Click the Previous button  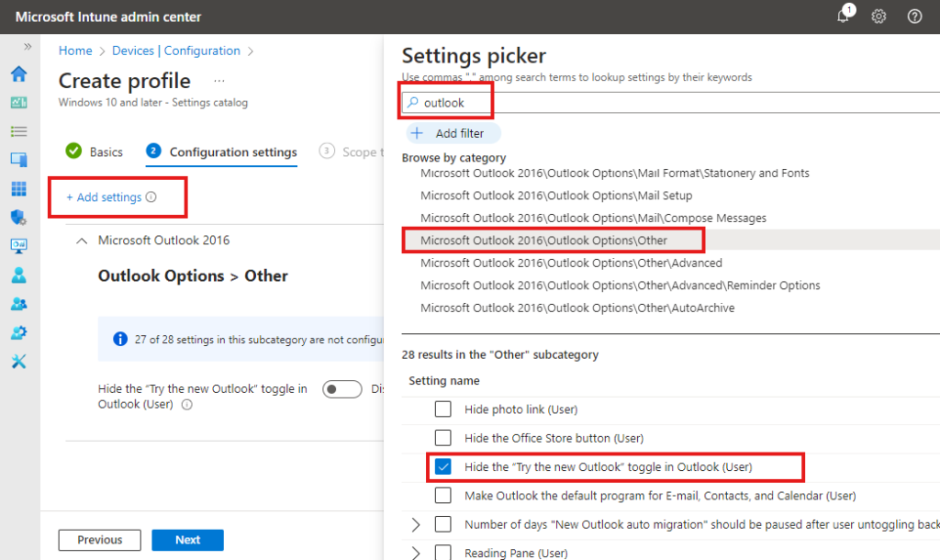tap(99, 540)
